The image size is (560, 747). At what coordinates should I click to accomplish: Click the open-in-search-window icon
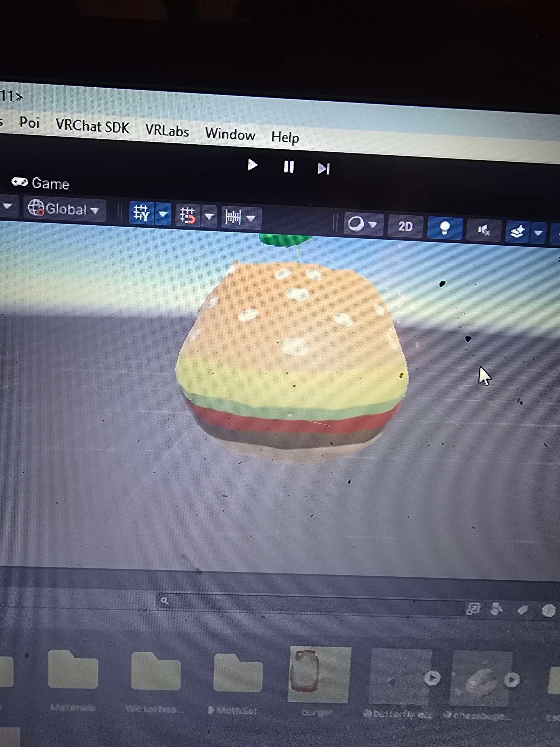[473, 609]
